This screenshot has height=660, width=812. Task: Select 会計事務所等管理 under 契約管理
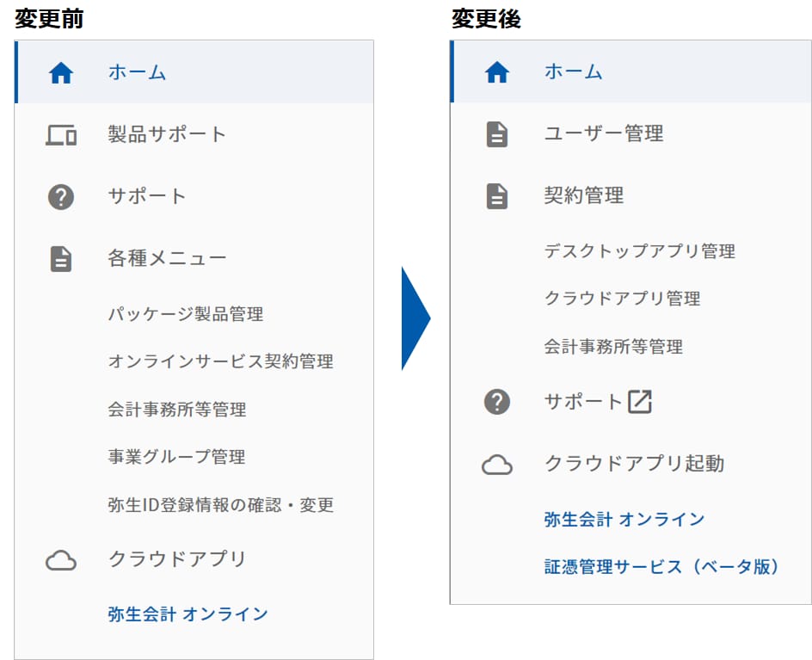pos(613,347)
